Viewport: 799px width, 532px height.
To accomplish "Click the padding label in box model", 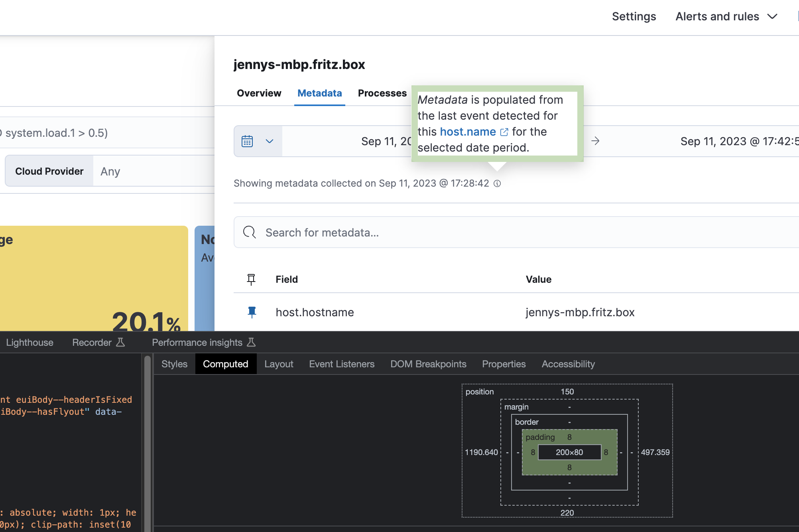I will pos(540,437).
